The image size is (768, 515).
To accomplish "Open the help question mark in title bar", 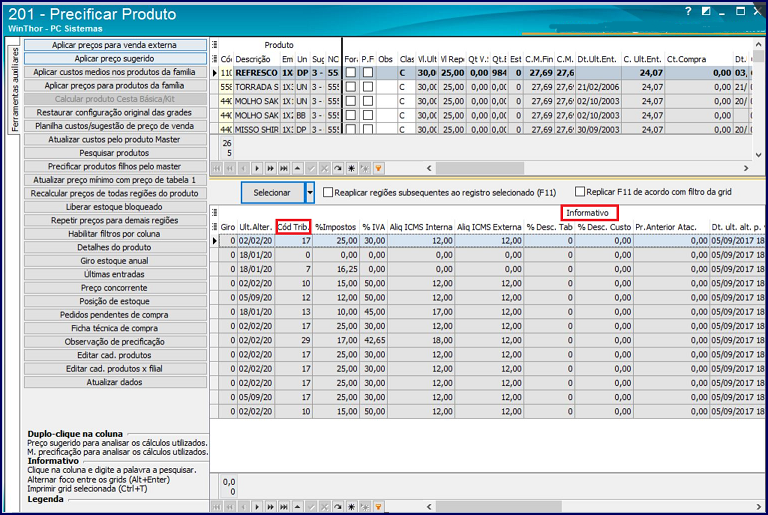I will [688, 11].
